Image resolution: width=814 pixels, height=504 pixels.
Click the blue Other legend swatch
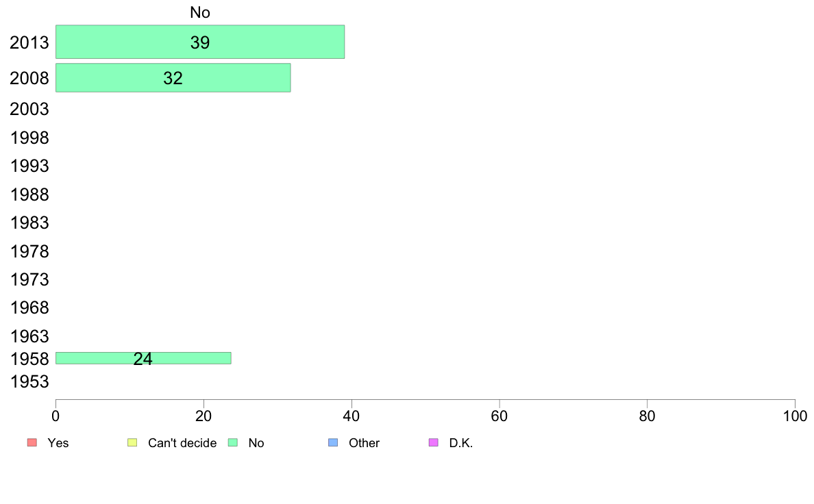[334, 442]
